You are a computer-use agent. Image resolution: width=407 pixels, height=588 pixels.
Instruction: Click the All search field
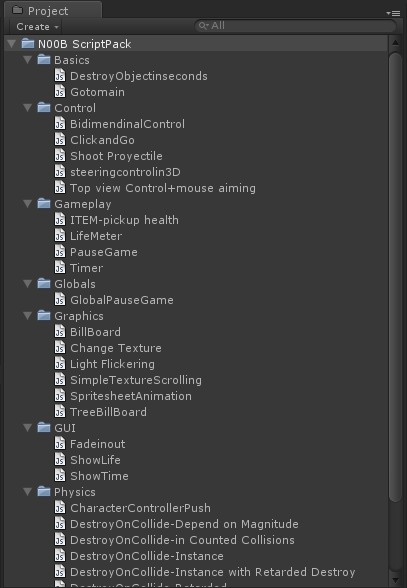pyautogui.click(x=296, y=26)
